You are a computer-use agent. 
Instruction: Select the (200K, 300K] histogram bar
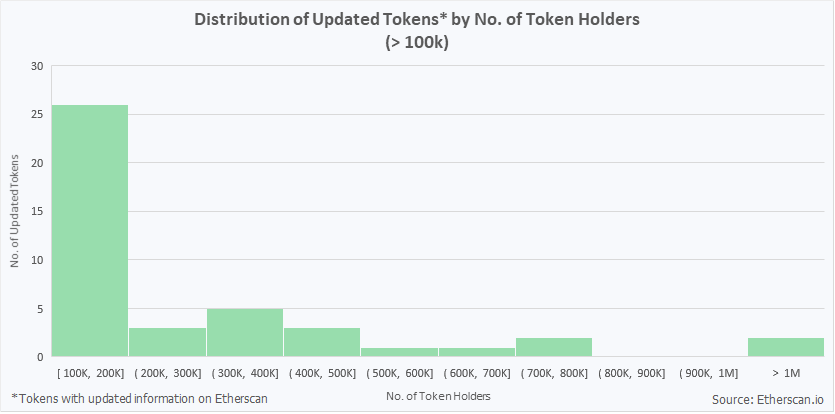pos(167,342)
